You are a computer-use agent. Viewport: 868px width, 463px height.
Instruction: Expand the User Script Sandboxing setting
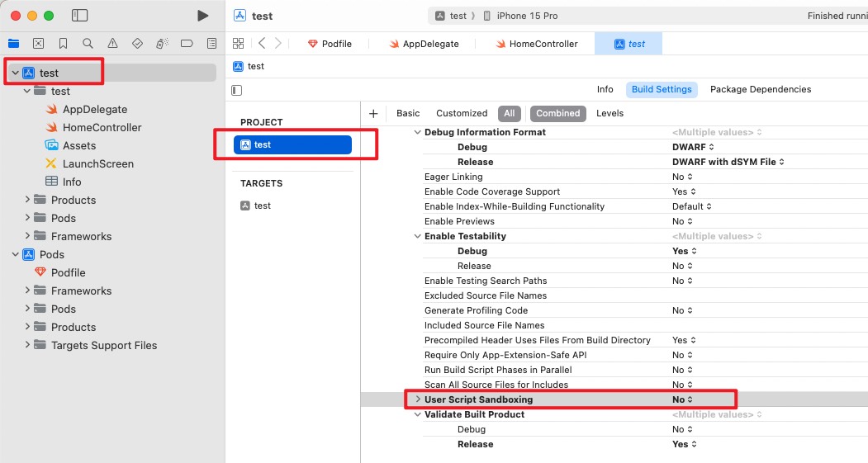click(418, 399)
